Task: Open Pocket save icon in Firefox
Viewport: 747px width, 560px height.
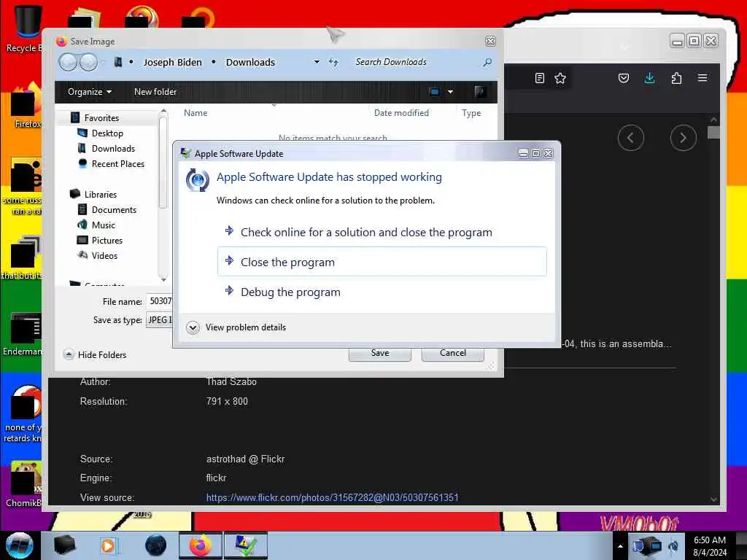Action: (x=623, y=78)
